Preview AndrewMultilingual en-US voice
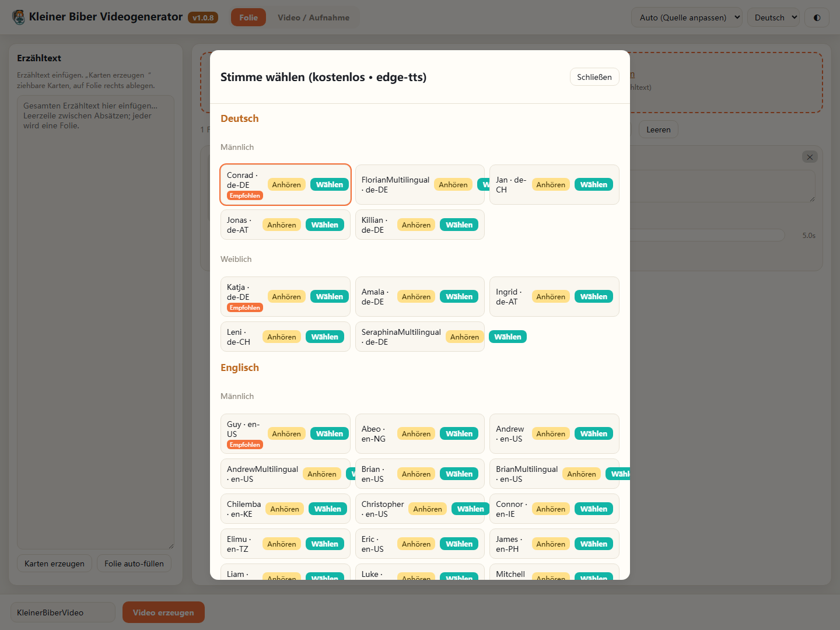The width and height of the screenshot is (840, 630). click(x=322, y=474)
